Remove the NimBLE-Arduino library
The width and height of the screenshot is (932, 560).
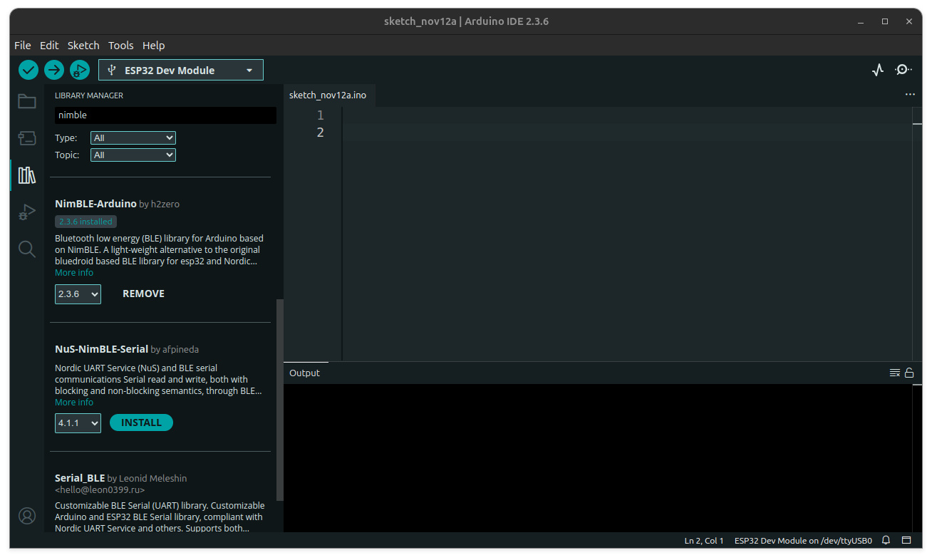pyautogui.click(x=143, y=294)
